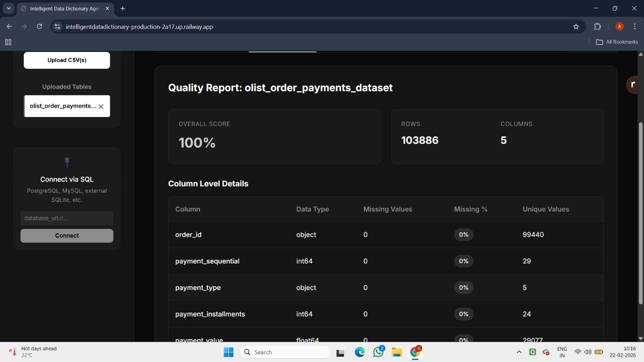Image resolution: width=644 pixels, height=362 pixels.
Task: Click the 100% overall score value
Action: [197, 143]
